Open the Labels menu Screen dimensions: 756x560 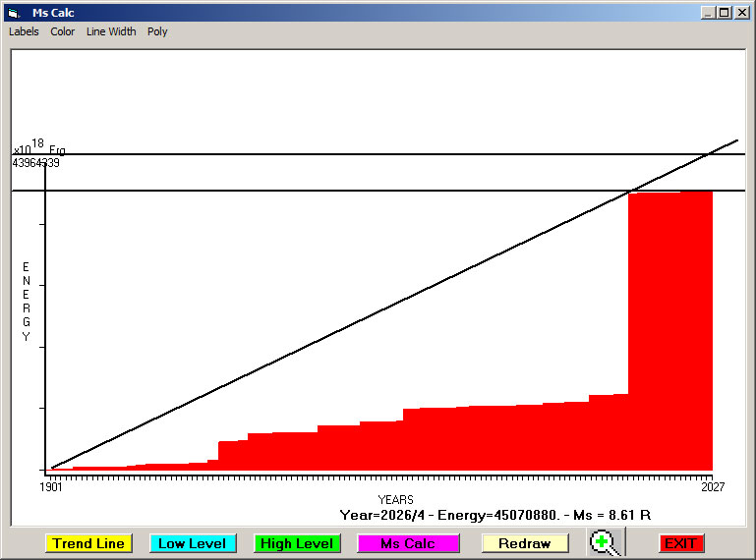(x=24, y=31)
